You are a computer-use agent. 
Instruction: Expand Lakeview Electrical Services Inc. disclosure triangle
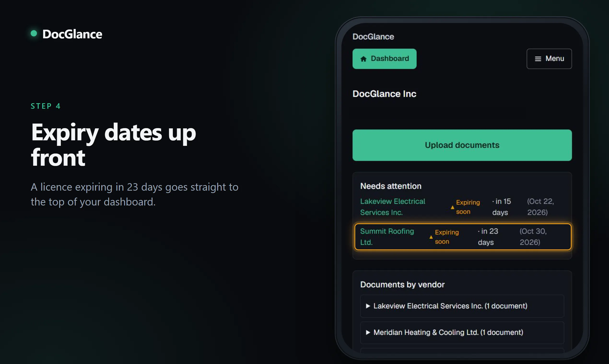[368, 306]
